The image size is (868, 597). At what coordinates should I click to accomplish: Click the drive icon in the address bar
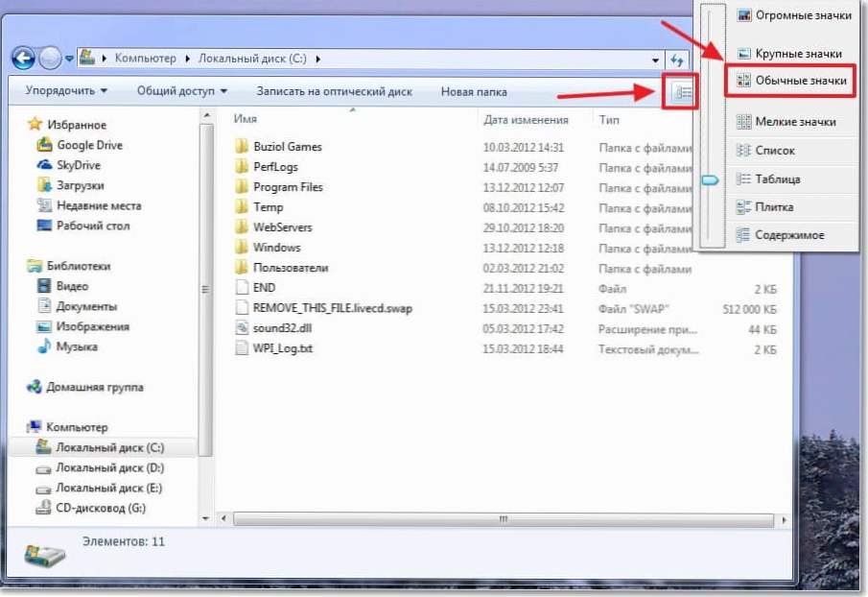[x=87, y=57]
